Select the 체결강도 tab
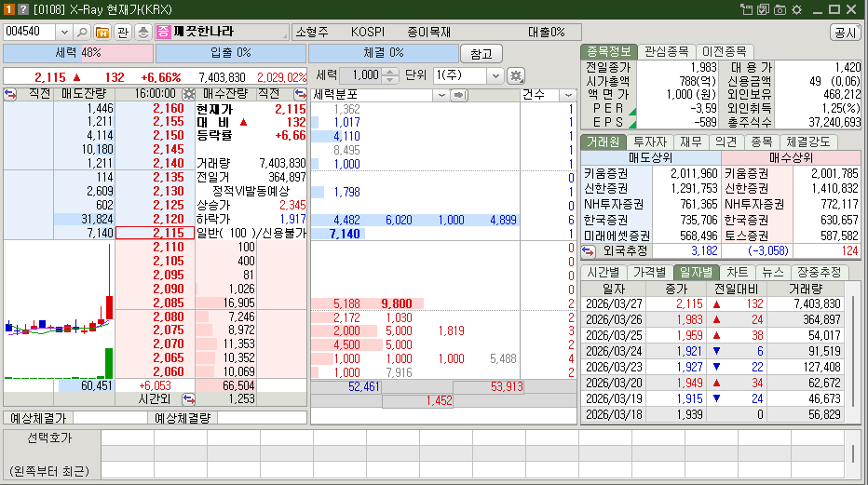Viewport: 868px width, 485px height. point(808,142)
